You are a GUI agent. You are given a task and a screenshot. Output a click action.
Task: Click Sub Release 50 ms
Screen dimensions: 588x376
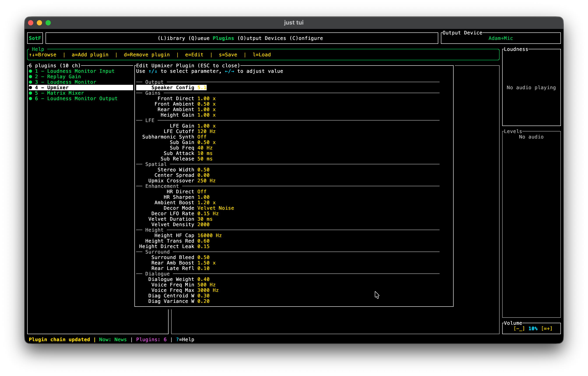pos(187,159)
